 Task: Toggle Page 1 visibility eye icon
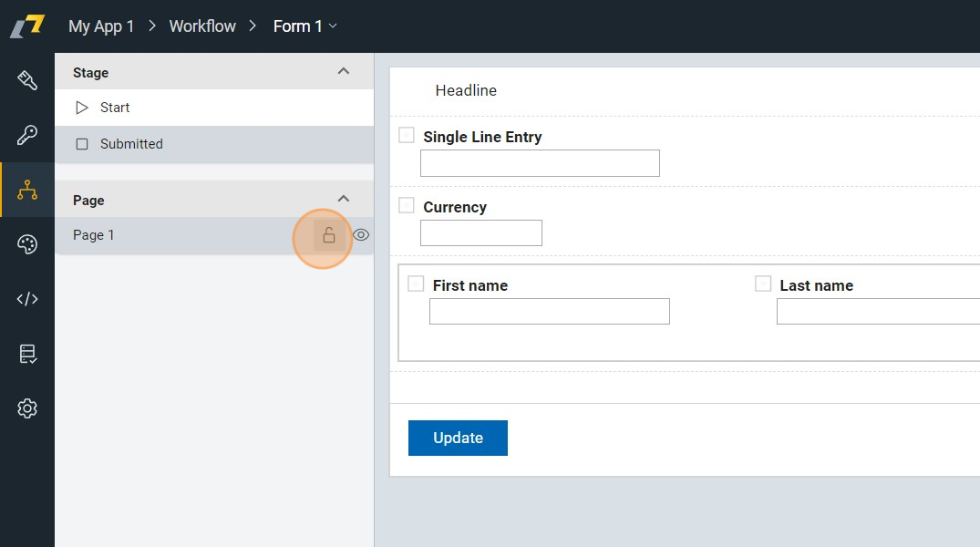tap(361, 235)
